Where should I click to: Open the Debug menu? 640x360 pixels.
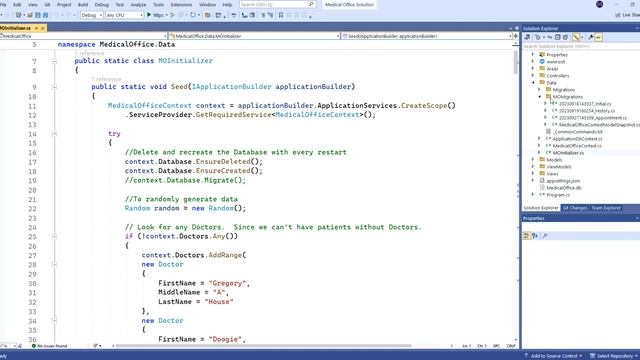tap(102, 4)
